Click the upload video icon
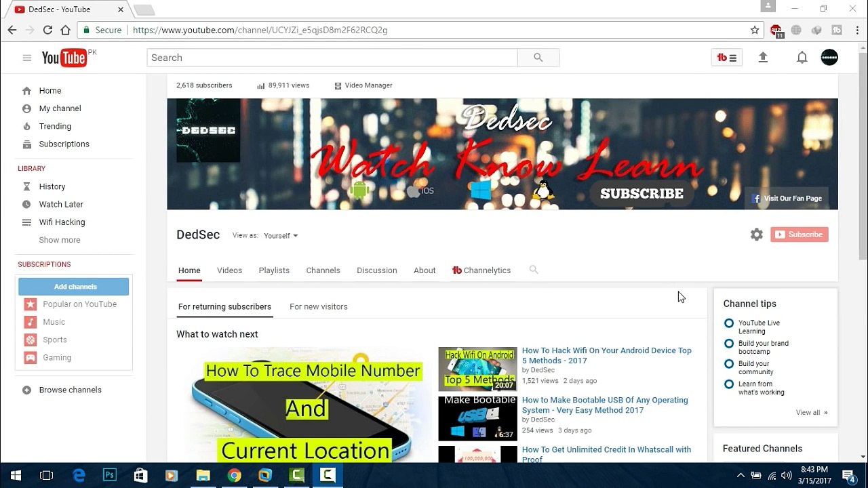This screenshot has width=868, height=488. point(763,58)
